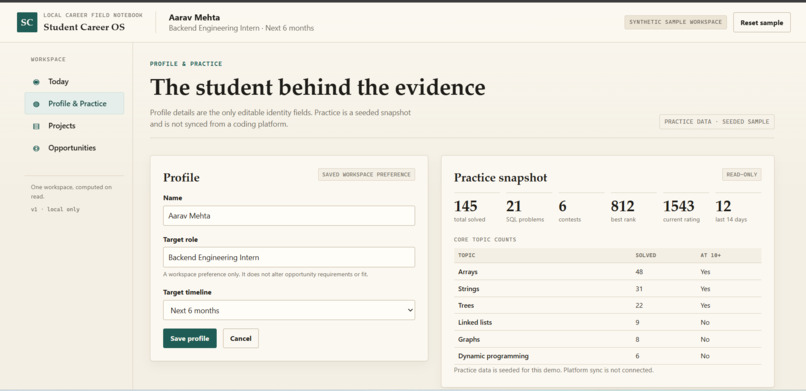Screen dimensions: 806x391
Task: Click the Graphs row No value
Action: click(x=705, y=339)
